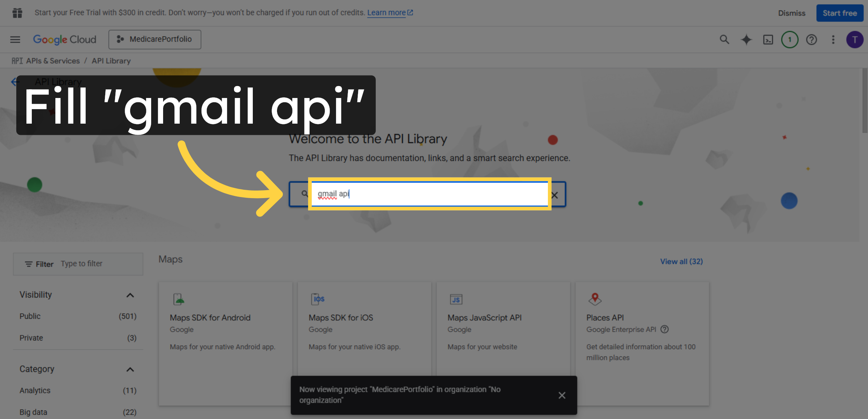The width and height of the screenshot is (868, 419).
Task: Open the Gemini assistant sparkle icon
Action: pos(746,39)
